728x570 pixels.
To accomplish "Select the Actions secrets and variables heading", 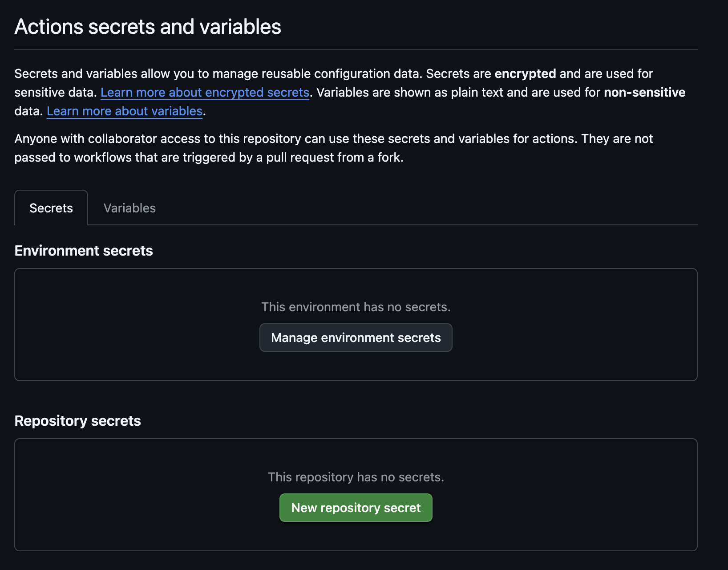I will [148, 27].
